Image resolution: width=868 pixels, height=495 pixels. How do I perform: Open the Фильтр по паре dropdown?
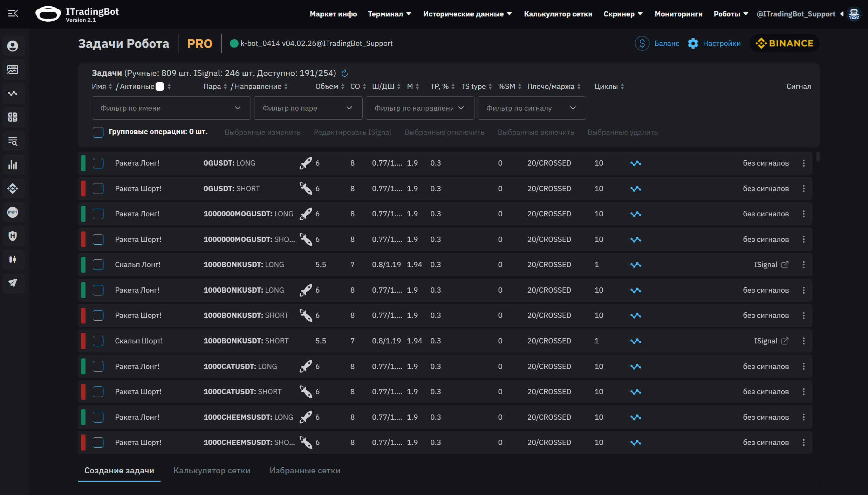click(308, 108)
